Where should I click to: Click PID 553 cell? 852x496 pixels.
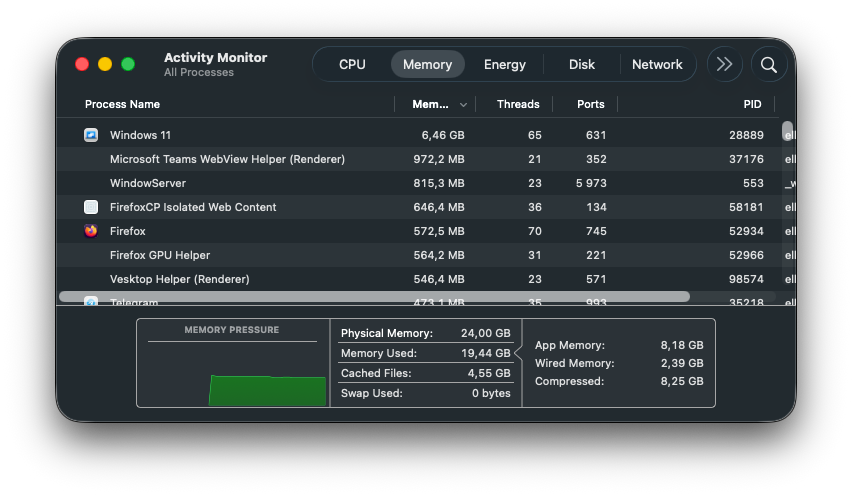(753, 183)
